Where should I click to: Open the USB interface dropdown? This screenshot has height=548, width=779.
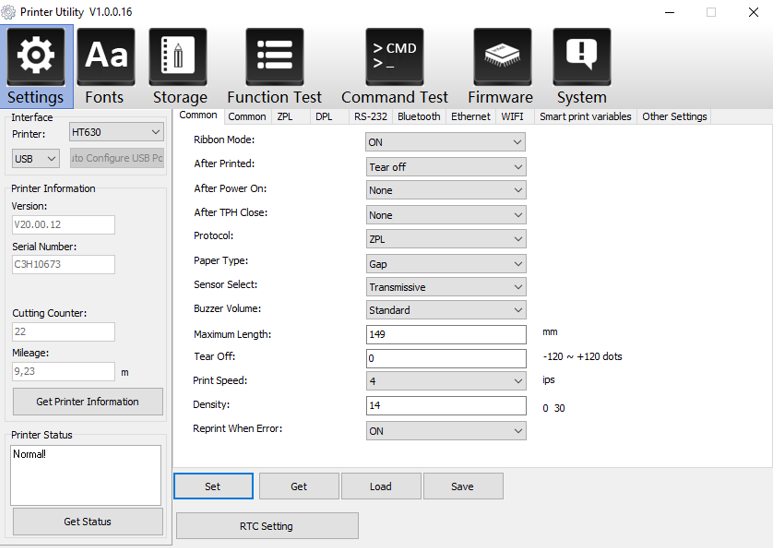[36, 158]
